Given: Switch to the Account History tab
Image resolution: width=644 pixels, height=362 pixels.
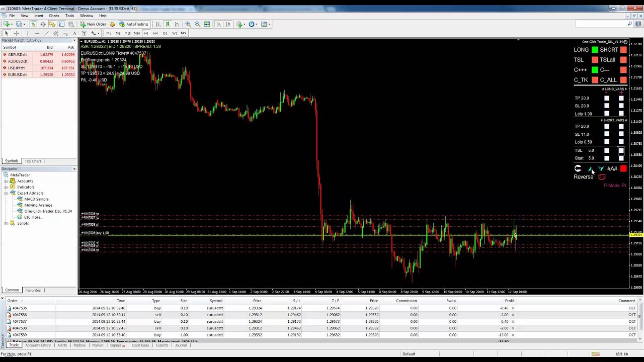Looking at the screenshot, I should (38, 345).
